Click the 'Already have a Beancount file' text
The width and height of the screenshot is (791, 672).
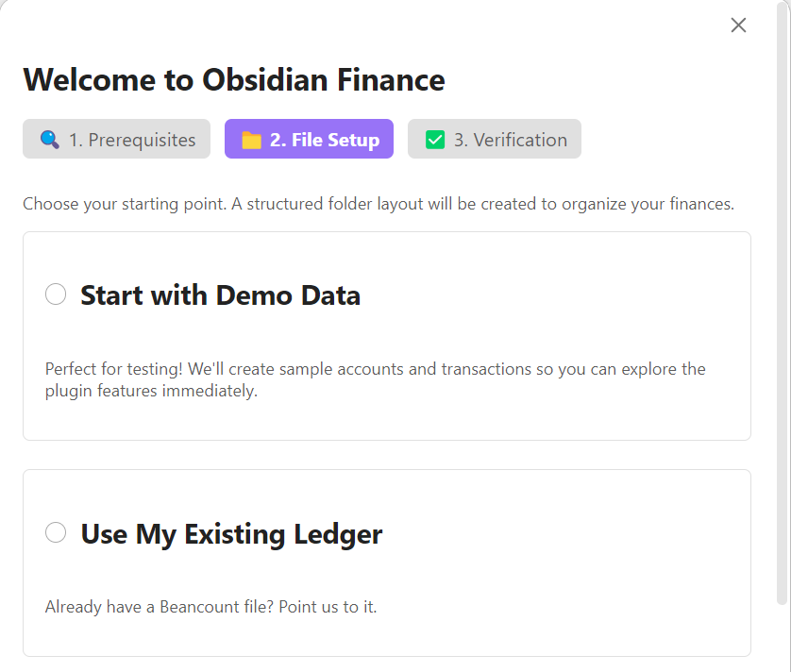click(x=210, y=607)
